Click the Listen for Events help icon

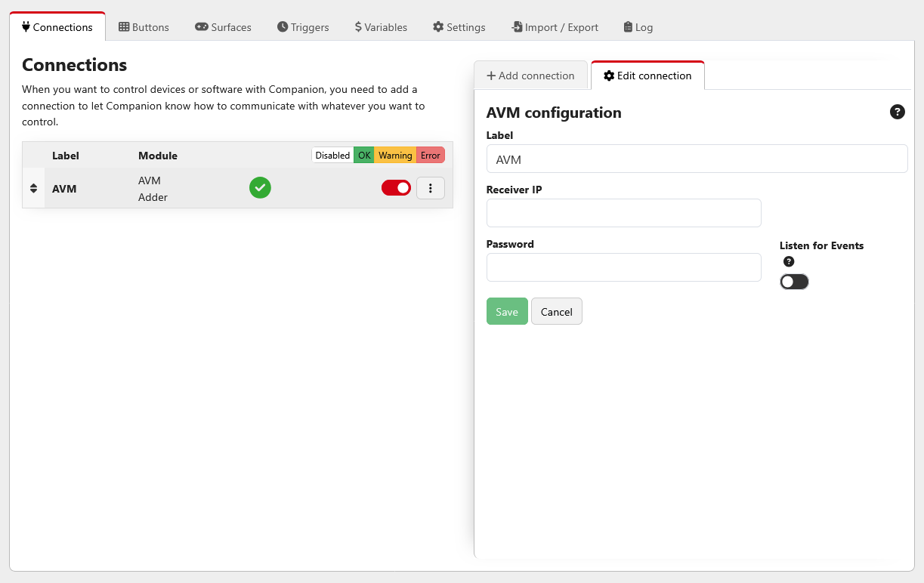(x=789, y=261)
